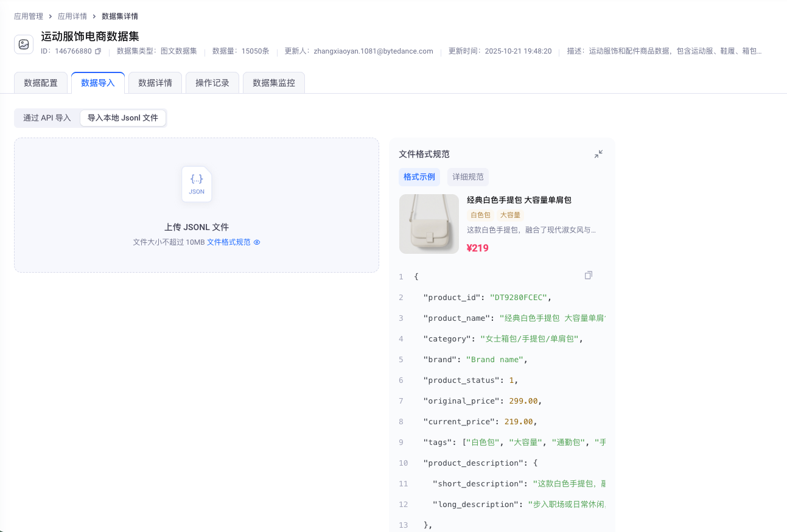Show the 详细规范 view
Image resolution: width=787 pixels, height=532 pixels.
(x=468, y=177)
